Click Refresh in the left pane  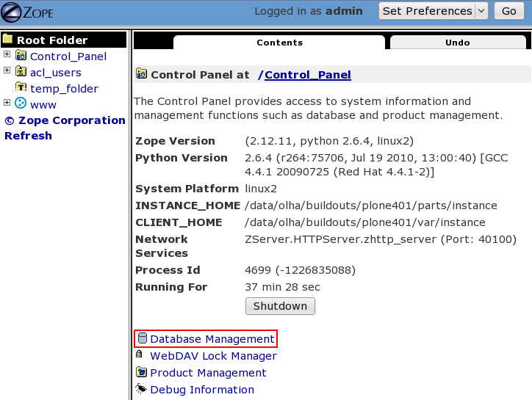(x=28, y=136)
